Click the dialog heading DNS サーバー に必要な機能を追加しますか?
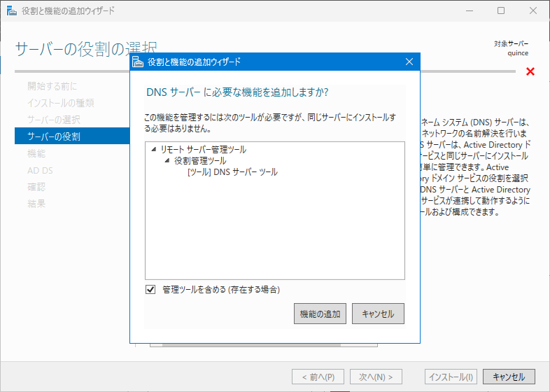Screen dimensions: 550x392 point(237,92)
